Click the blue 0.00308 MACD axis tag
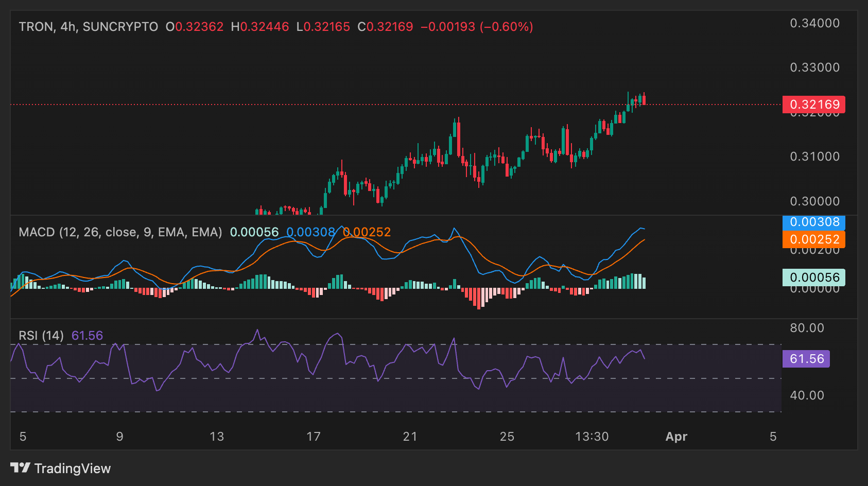Viewport: 868px width, 486px height. tap(813, 222)
